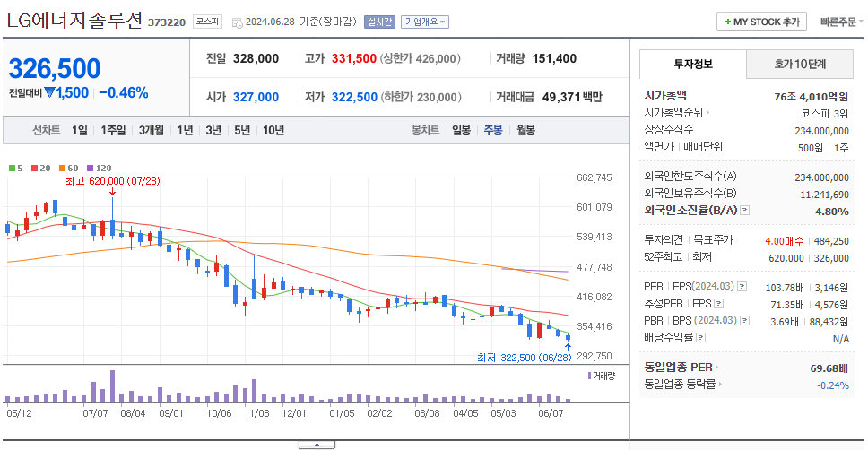Click the 69.68배 sector PER value
868x450 pixels.
pos(829,368)
